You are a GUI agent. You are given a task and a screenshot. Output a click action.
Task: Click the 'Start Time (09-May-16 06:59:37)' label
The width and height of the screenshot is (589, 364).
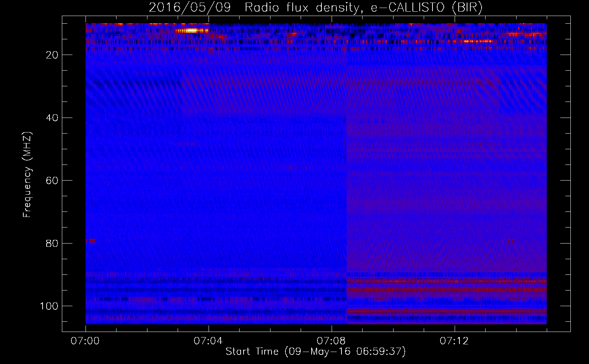[x=315, y=352]
